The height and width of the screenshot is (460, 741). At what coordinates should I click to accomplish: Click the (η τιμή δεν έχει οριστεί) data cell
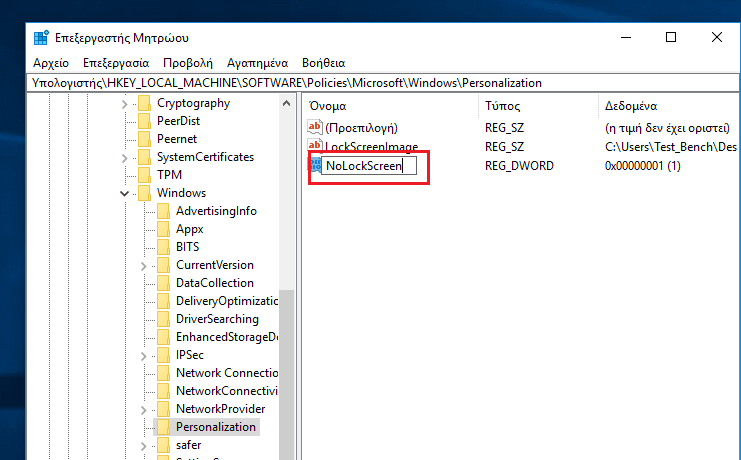tap(667, 128)
